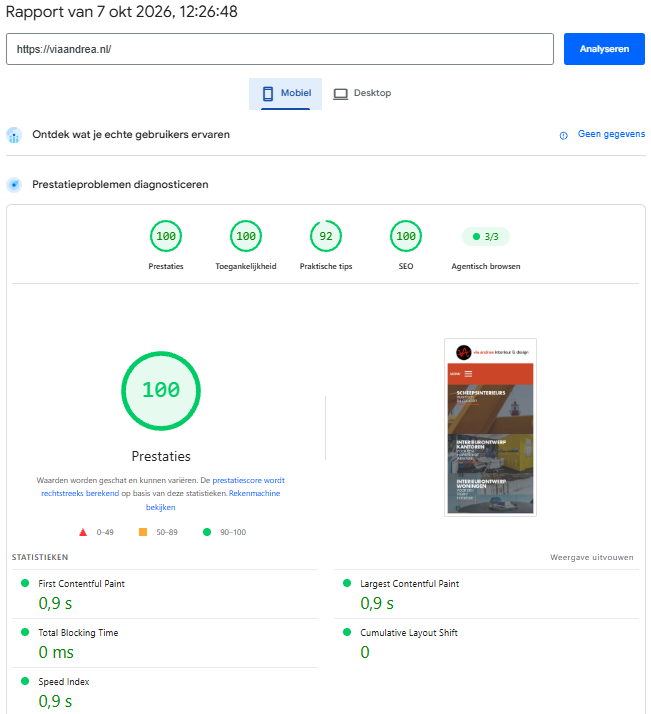Click the mobile page screenshot thumbnail
The image size is (651, 714).
coord(490,427)
